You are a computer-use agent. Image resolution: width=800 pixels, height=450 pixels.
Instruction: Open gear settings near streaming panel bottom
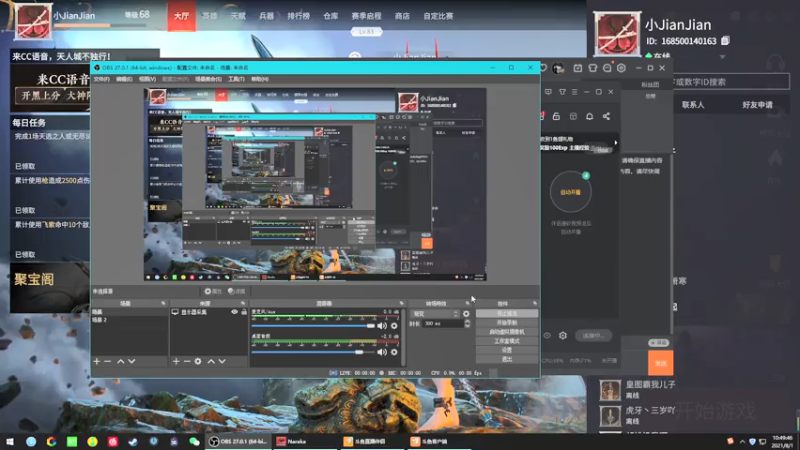click(563, 335)
